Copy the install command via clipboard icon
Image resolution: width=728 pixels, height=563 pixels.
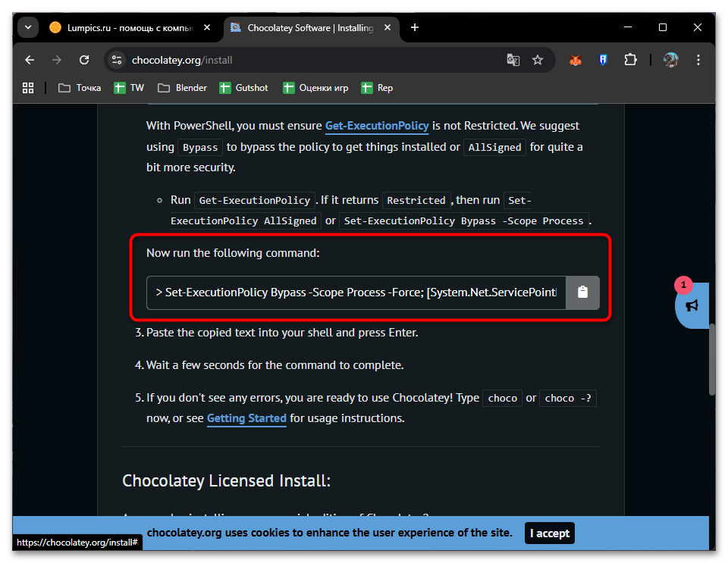pos(582,292)
